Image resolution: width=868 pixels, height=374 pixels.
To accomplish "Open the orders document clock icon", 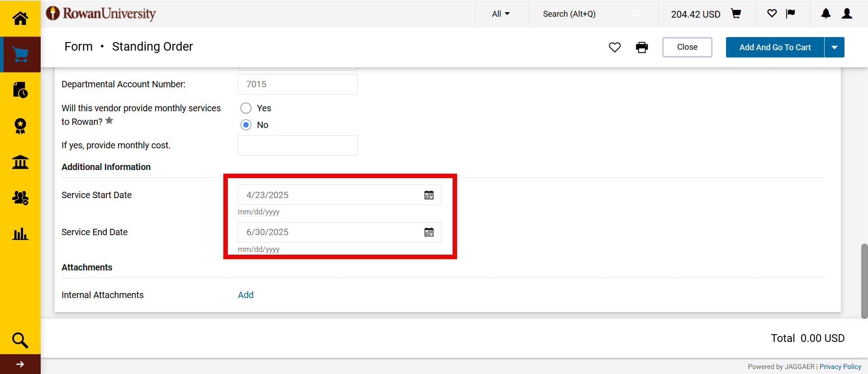I will tap(20, 90).
